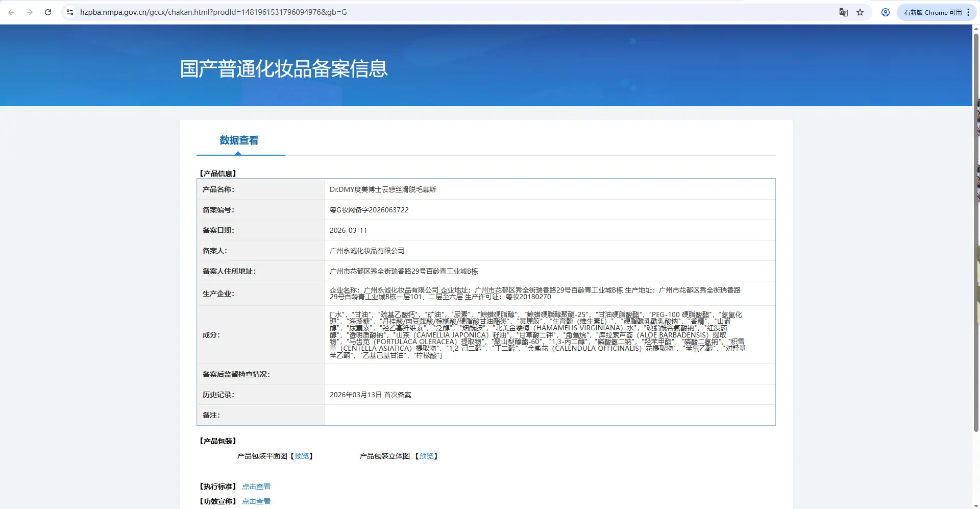
Task: Click the 历史记录: label
Action: pos(218,395)
